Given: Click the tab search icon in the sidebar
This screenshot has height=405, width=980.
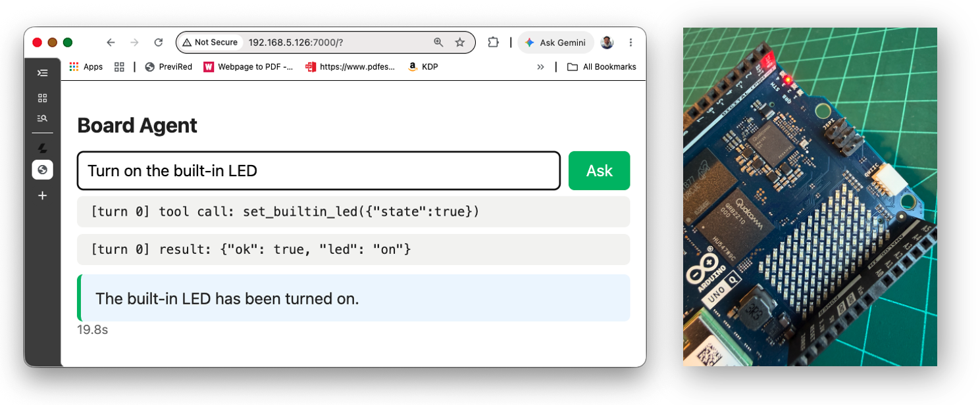Looking at the screenshot, I should [x=43, y=118].
